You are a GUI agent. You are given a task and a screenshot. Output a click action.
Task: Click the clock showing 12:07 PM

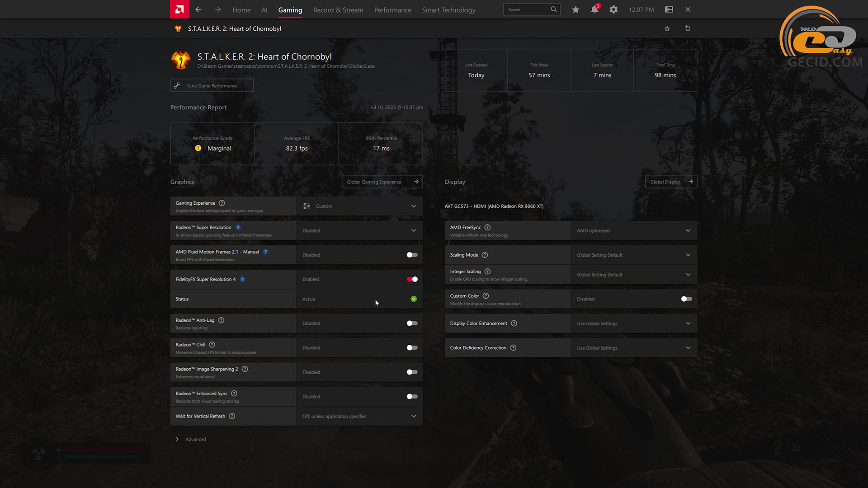641,10
